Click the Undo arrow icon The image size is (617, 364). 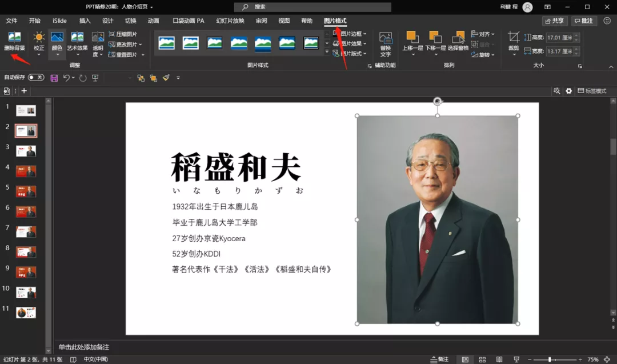pyautogui.click(x=66, y=78)
